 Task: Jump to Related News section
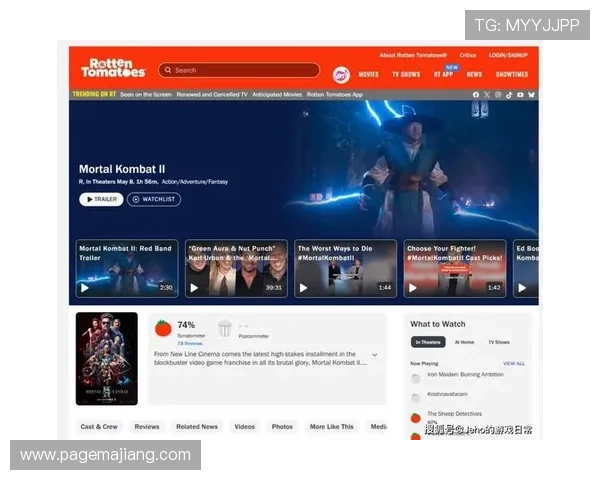pos(197,427)
